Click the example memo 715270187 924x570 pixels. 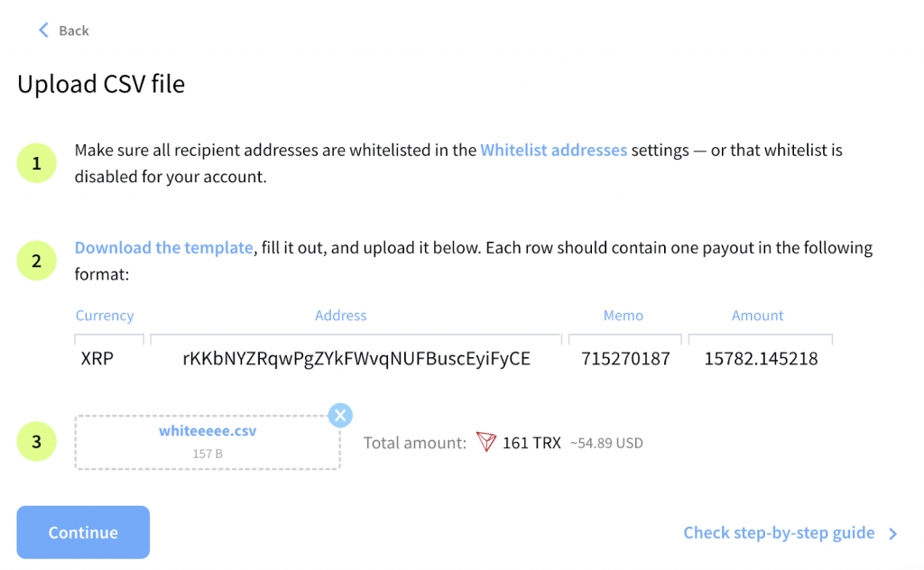pyautogui.click(x=625, y=359)
